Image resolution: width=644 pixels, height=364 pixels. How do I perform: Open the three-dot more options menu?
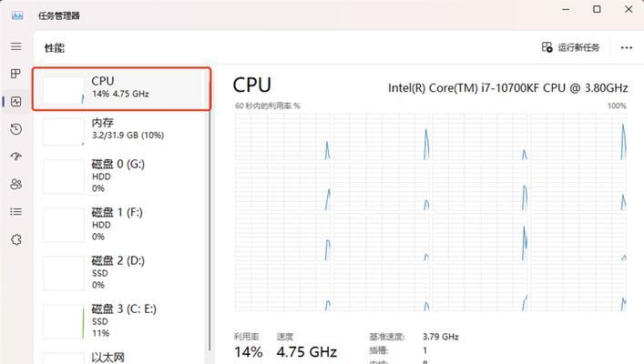pyautogui.click(x=627, y=48)
